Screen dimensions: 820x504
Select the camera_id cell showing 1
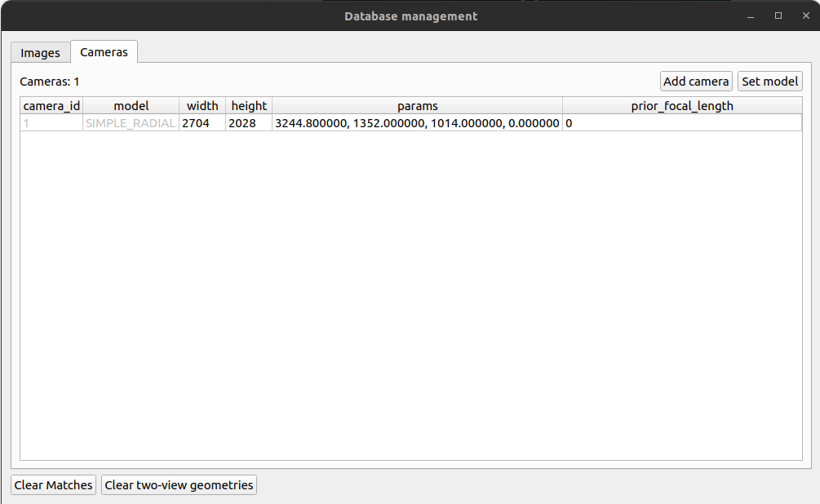(x=51, y=123)
